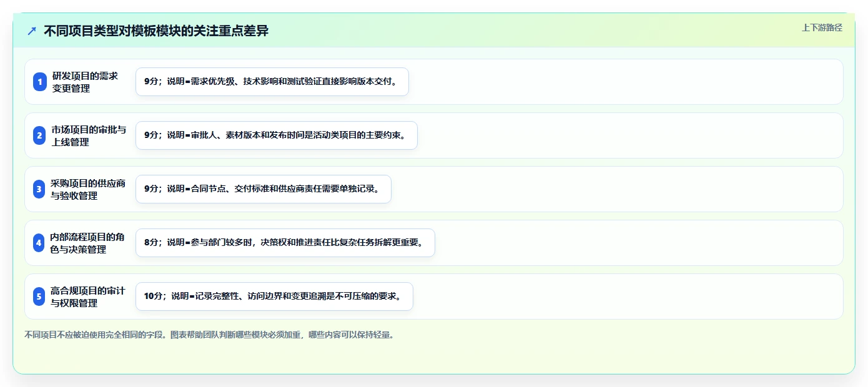The height and width of the screenshot is (387, 868).
Task: Click the 9分 box about 需求优先级
Action: pos(272,82)
